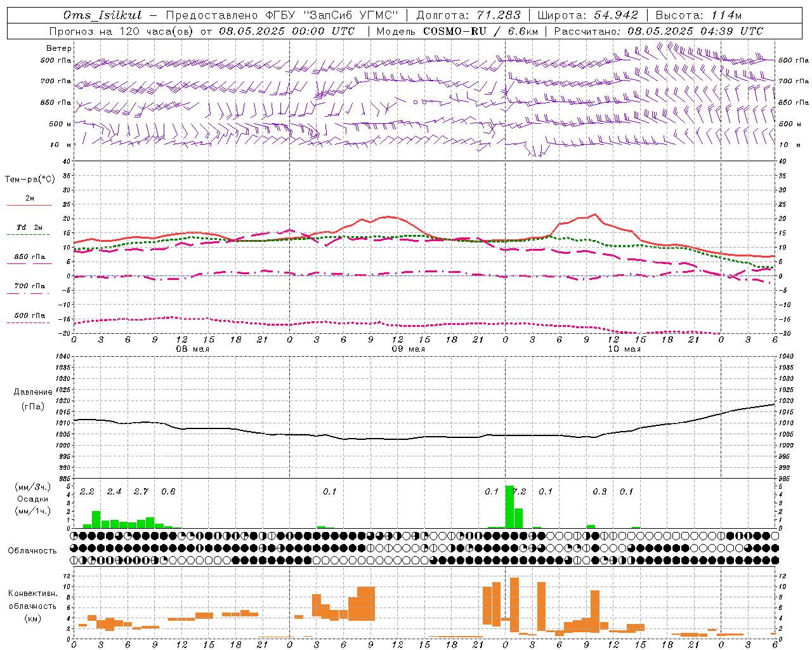Viewport: 812px width, 650px height.
Task: Click the 0.3 three-hour precipitation value
Action: [599, 491]
